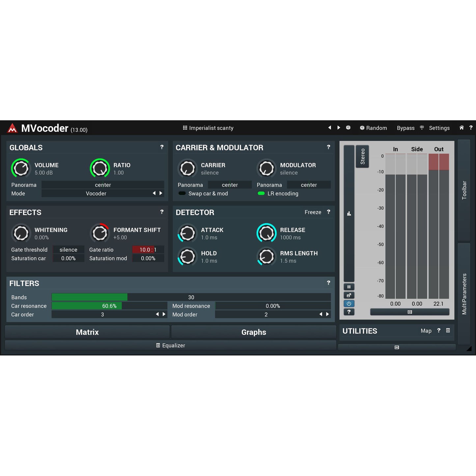Click the question mark icon in the Globals panel

click(x=162, y=147)
